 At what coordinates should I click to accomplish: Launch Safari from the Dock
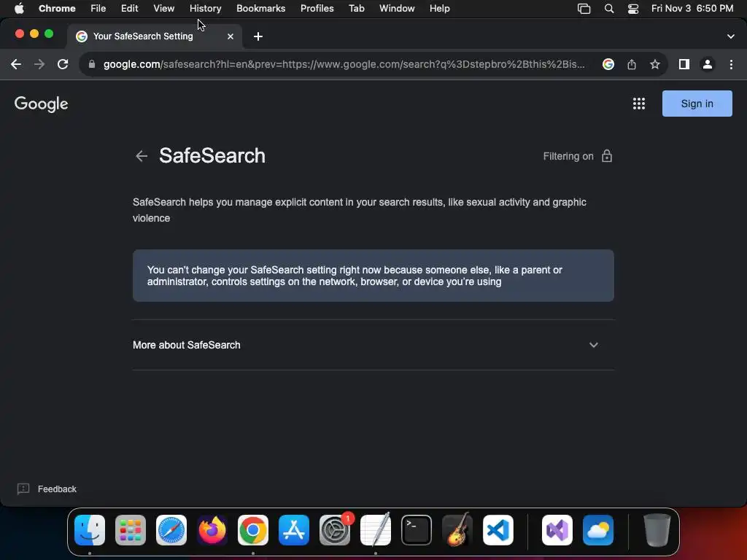(171, 530)
